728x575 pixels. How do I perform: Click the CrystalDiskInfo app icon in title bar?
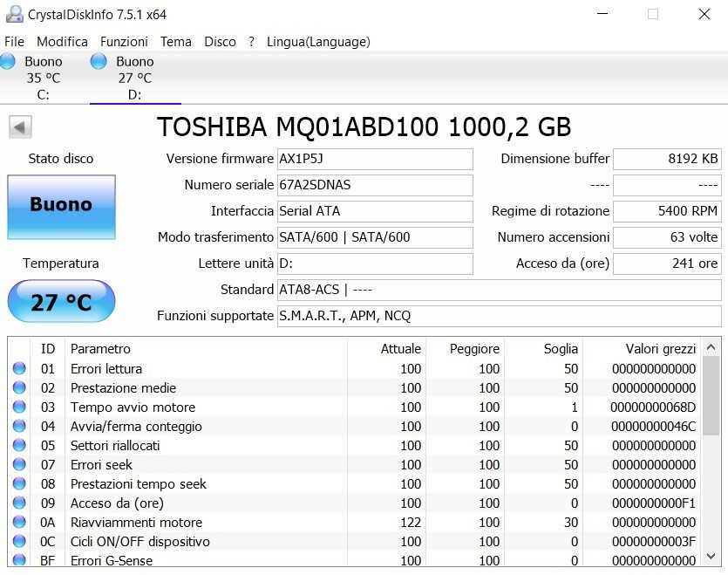tap(14, 15)
